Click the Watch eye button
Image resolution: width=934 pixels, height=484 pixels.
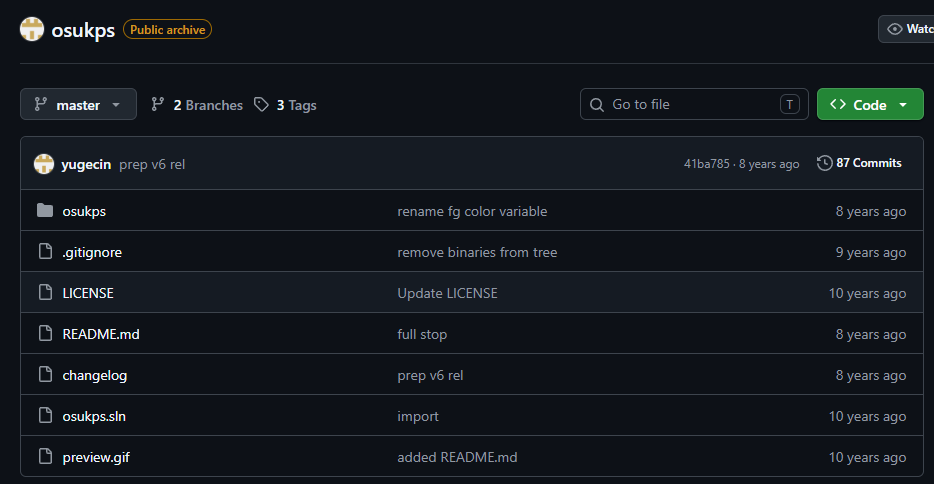tap(906, 29)
